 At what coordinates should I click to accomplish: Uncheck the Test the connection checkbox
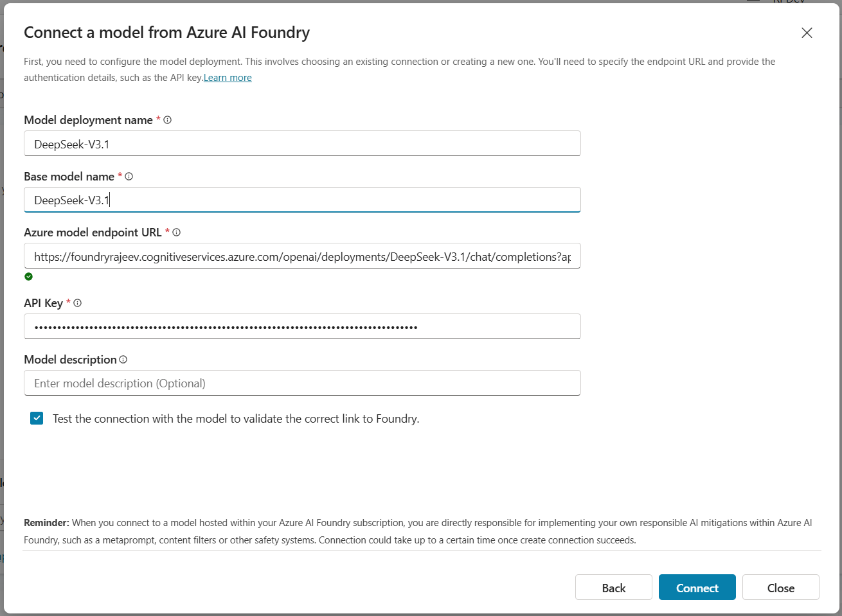tap(37, 419)
